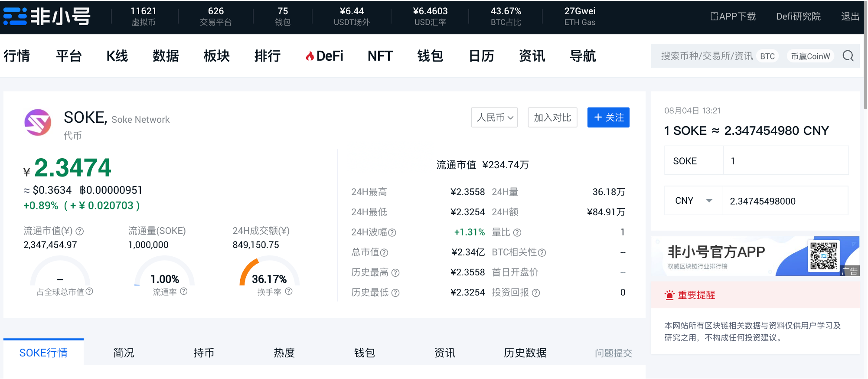Open the 平台 menu
This screenshot has width=868, height=379.
coord(69,56)
